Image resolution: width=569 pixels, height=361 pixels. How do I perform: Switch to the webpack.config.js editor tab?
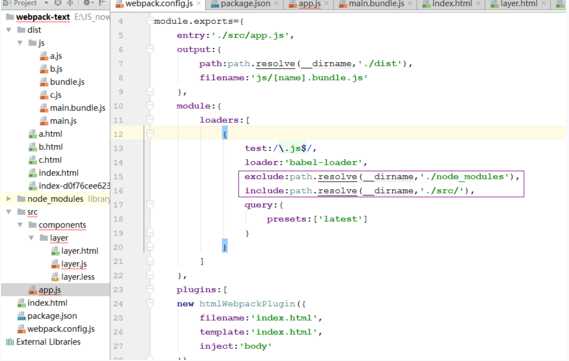pos(158,4)
